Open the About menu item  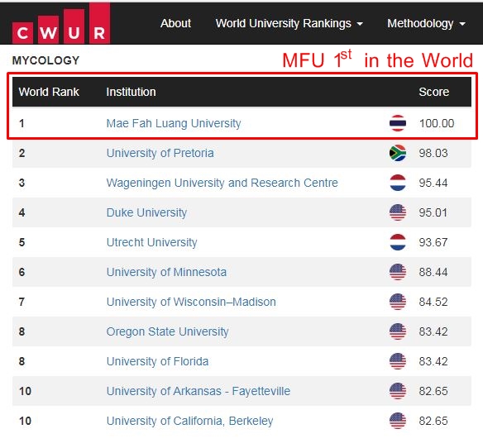pyautogui.click(x=175, y=23)
